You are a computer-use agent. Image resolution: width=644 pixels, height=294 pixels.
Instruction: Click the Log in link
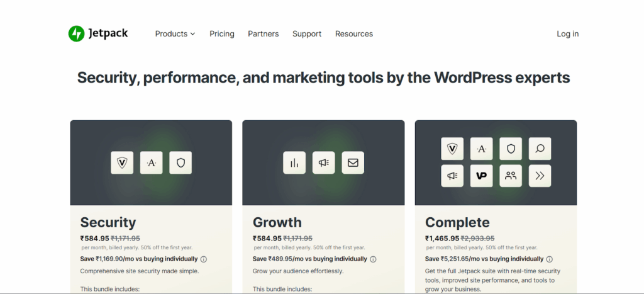click(568, 34)
